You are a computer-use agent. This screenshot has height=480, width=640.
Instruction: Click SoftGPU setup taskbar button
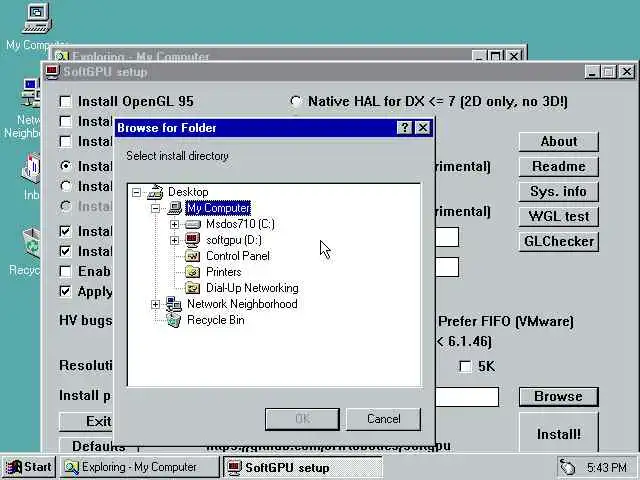point(302,467)
